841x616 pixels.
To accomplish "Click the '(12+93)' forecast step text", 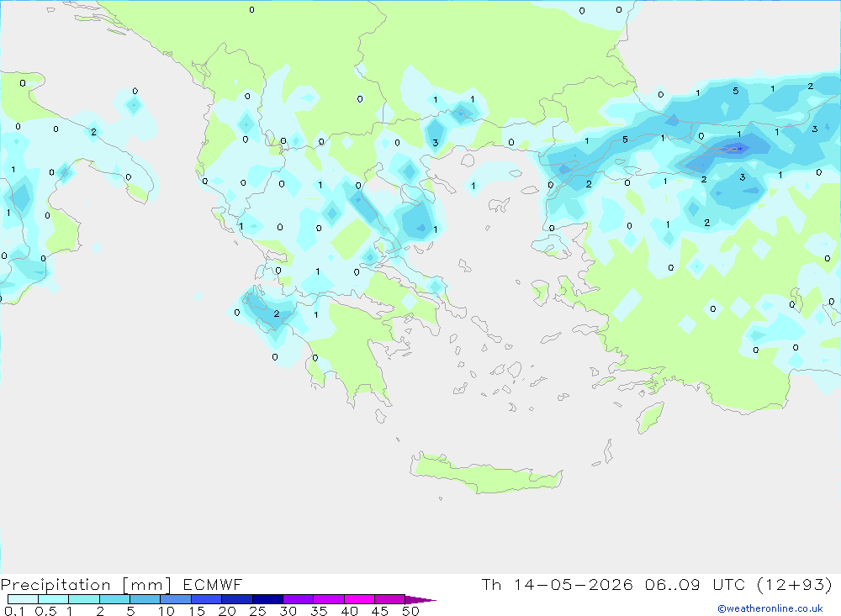I will [x=795, y=584].
